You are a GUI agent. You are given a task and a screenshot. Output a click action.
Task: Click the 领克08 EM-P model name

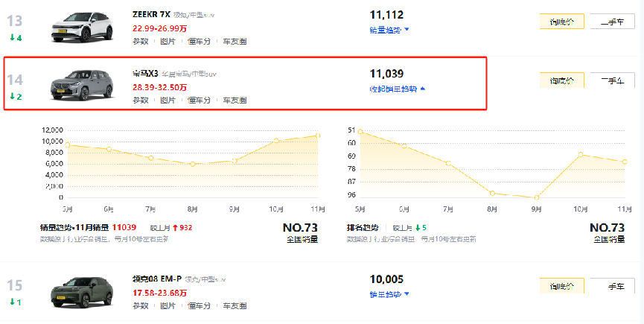pyautogui.click(x=157, y=279)
